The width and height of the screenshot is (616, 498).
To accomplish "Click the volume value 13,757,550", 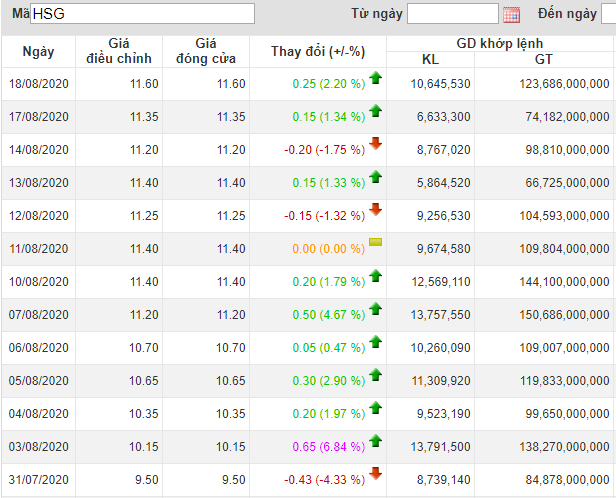I will coord(440,315).
